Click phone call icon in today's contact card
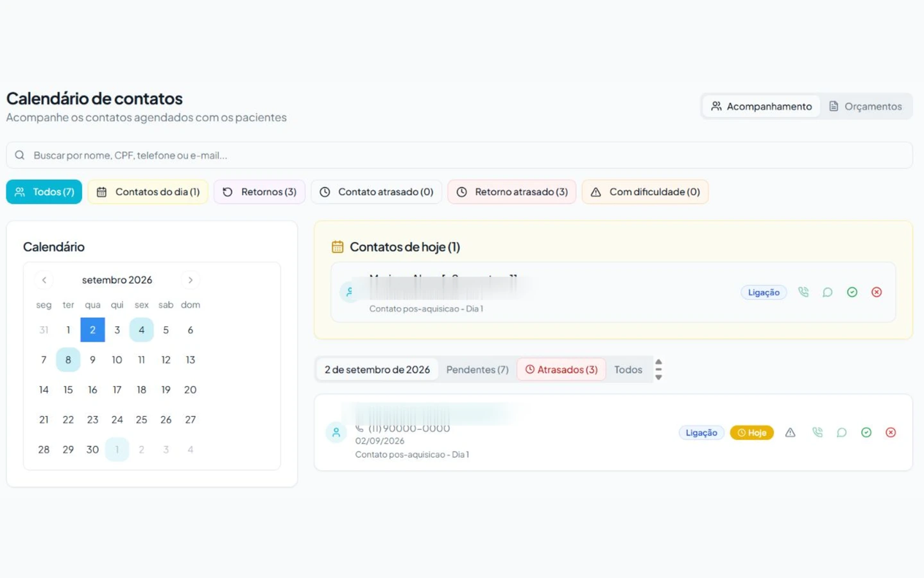 click(803, 292)
